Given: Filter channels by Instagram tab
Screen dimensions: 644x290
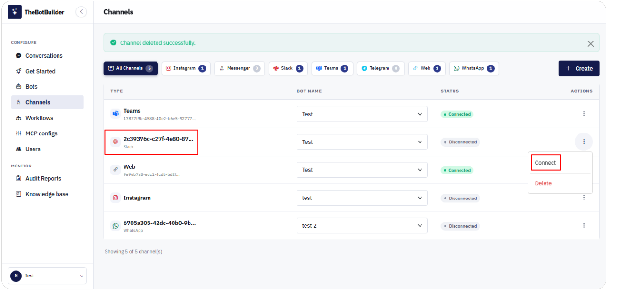Looking at the screenshot, I should 186,68.
